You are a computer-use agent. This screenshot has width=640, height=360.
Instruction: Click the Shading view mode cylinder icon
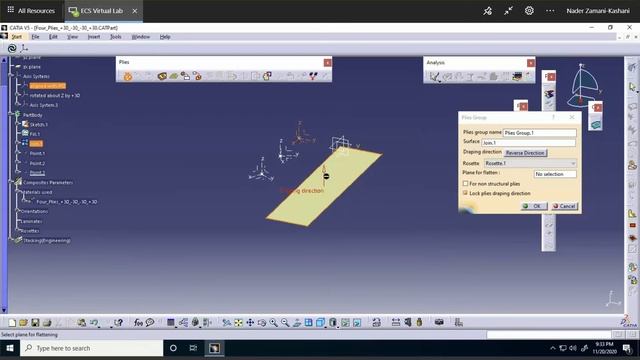pos(333,323)
